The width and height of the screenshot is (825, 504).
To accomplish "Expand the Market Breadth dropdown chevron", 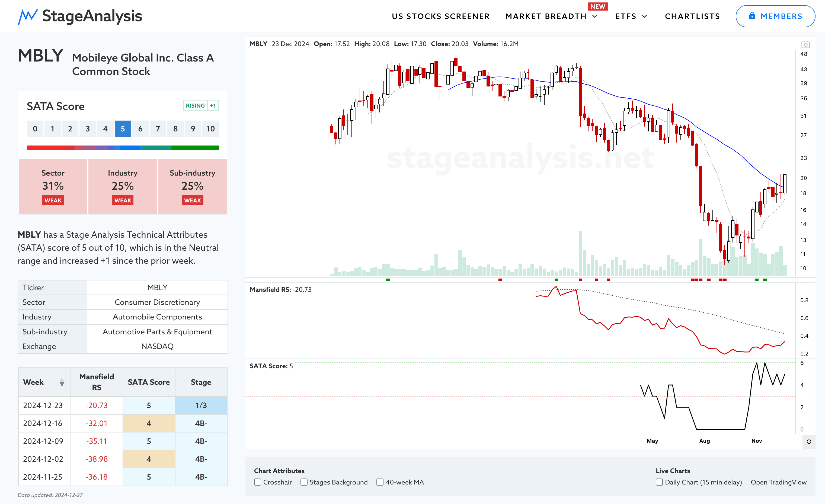I will (x=595, y=16).
